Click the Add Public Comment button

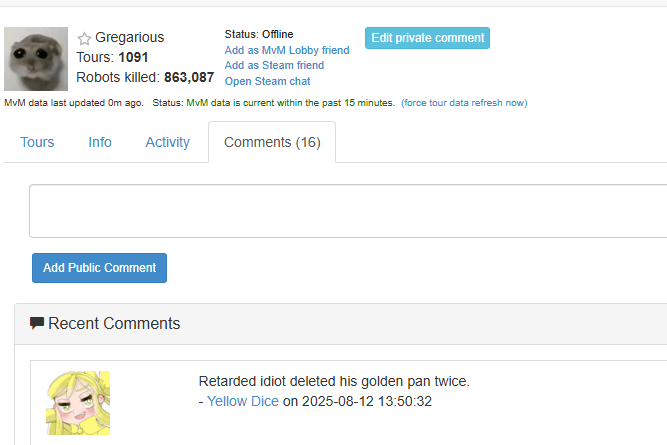[x=100, y=268]
